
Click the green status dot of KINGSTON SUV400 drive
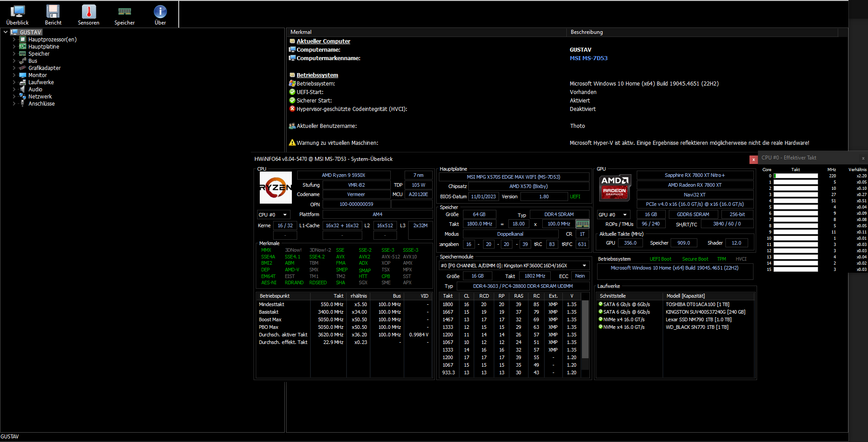pyautogui.click(x=600, y=312)
